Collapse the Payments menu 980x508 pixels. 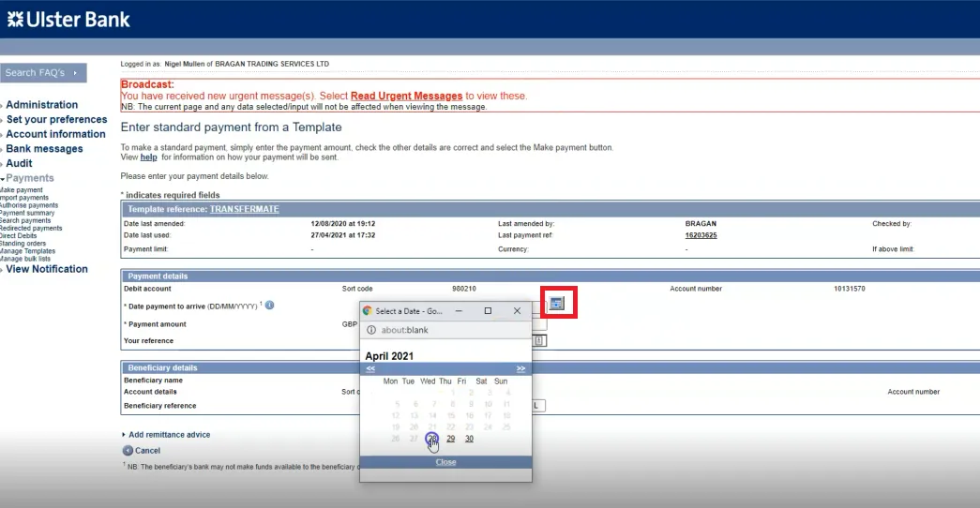coord(29,178)
